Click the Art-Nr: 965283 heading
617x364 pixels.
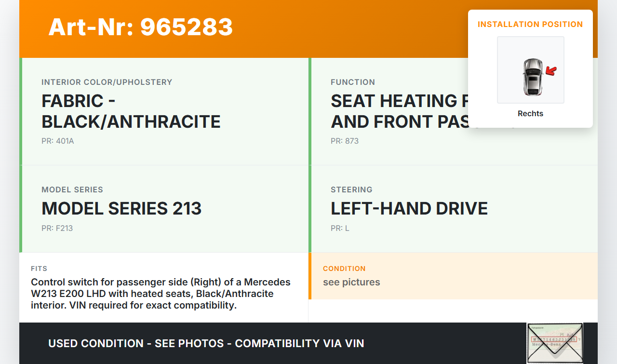(141, 27)
